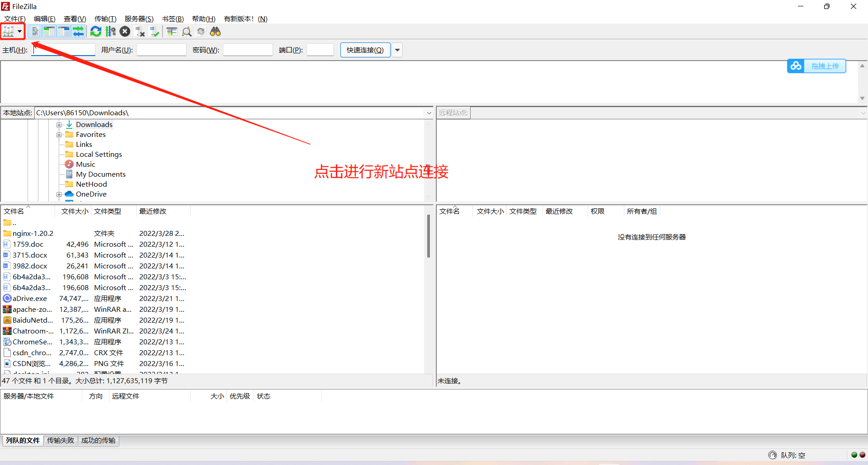
Task: Toggle directory comparison
Action: click(x=187, y=32)
